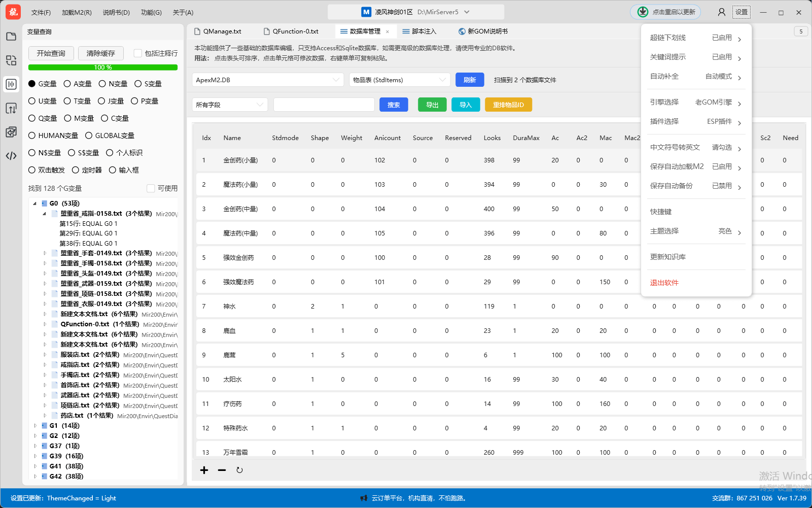
Task: Open the 所有字段 field dropdown
Action: coord(230,105)
